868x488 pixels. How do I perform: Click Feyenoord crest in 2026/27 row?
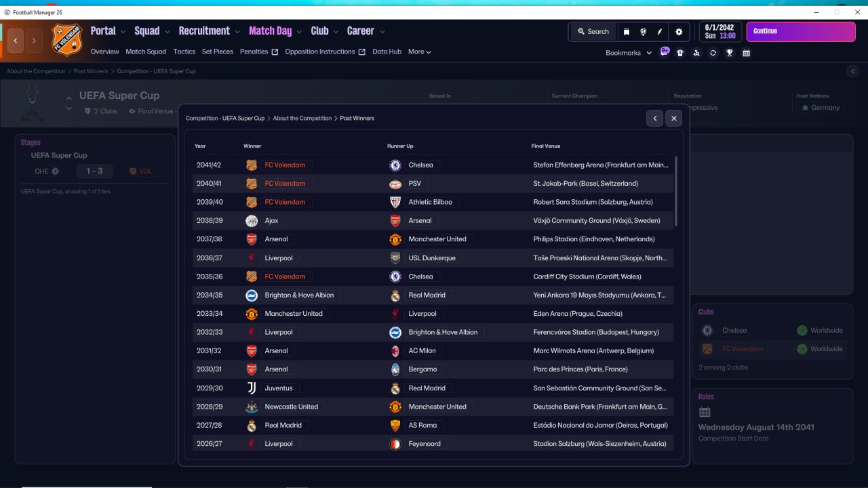tap(395, 444)
